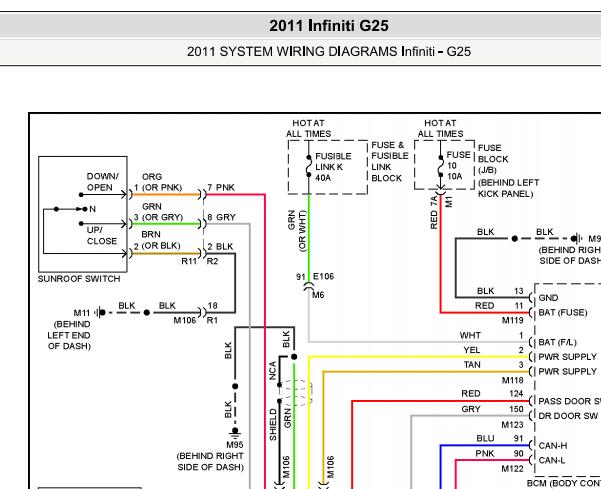Click the R2 connector label
Viewport: 601px width, 489px height.
[212, 261]
